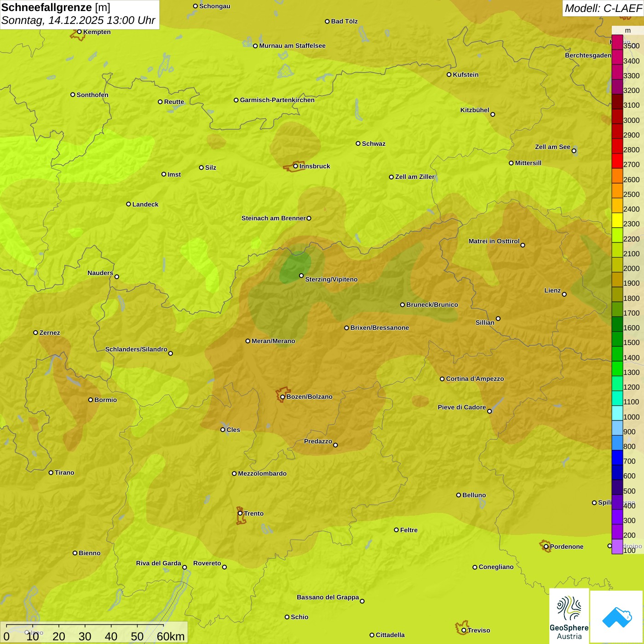The image size is (644, 644).
Task: Click the Garmisch-Partenkirchen label
Action: click(277, 100)
